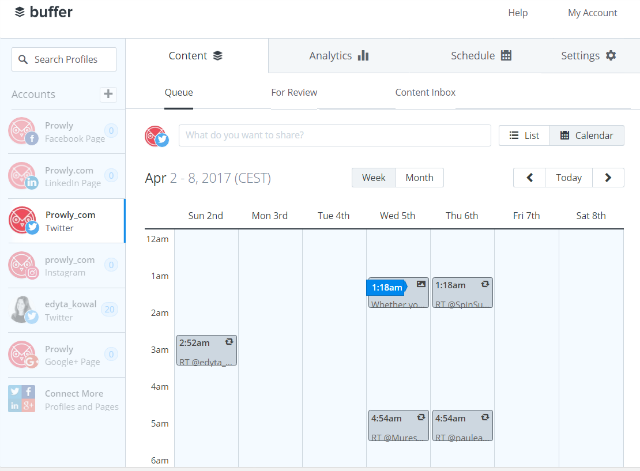Image resolution: width=640 pixels, height=471 pixels.
Task: Click the Prowly.com LinkedIn avatar icon
Action: click(23, 176)
